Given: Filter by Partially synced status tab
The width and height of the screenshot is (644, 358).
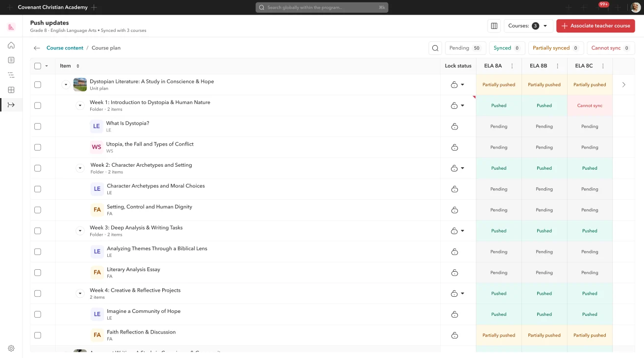Looking at the screenshot, I should point(555,48).
